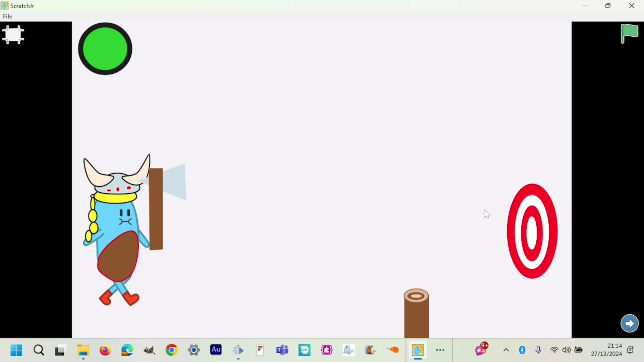Launch Google Chrome from taskbar
Viewport: 644px width, 362px height.
(171, 350)
